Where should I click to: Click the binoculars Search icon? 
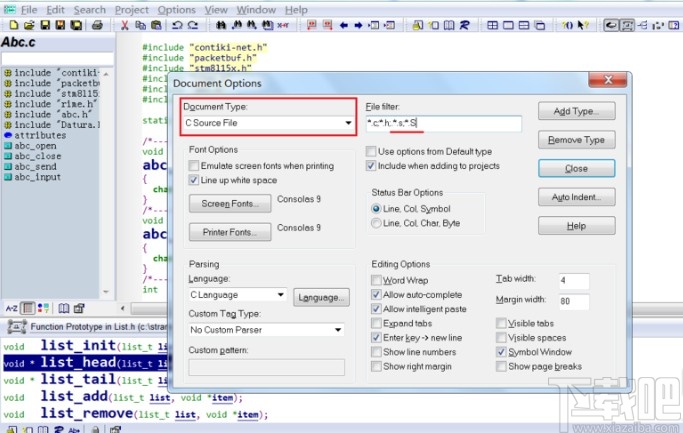(x=221, y=25)
